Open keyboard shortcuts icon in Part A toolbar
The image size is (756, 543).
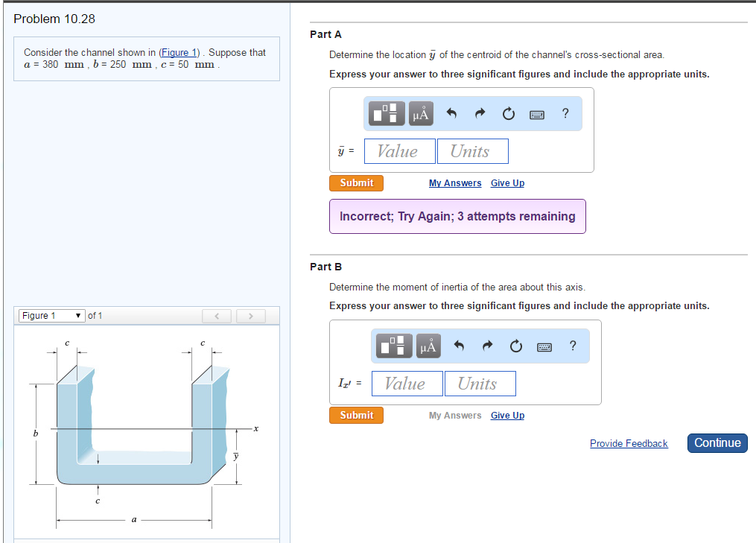tap(536, 115)
